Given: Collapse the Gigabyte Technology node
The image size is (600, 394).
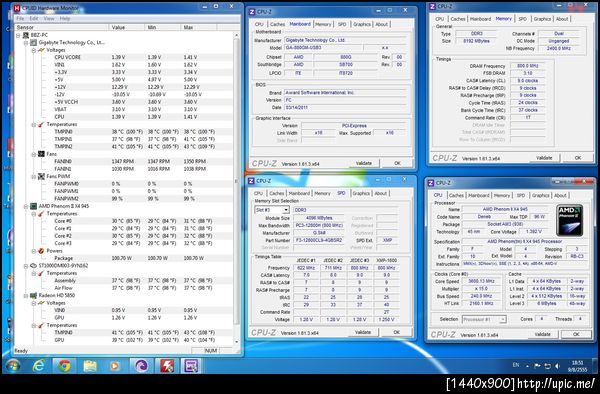Looking at the screenshot, I should [x=26, y=42].
